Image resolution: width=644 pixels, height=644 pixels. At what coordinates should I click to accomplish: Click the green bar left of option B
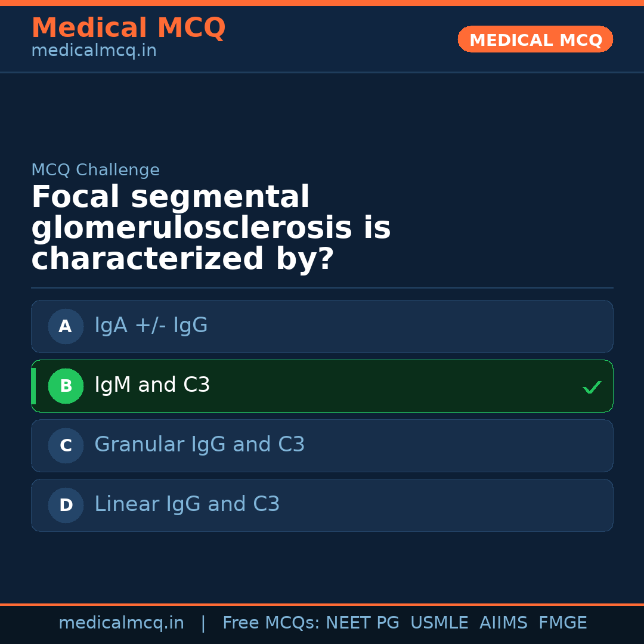33,386
